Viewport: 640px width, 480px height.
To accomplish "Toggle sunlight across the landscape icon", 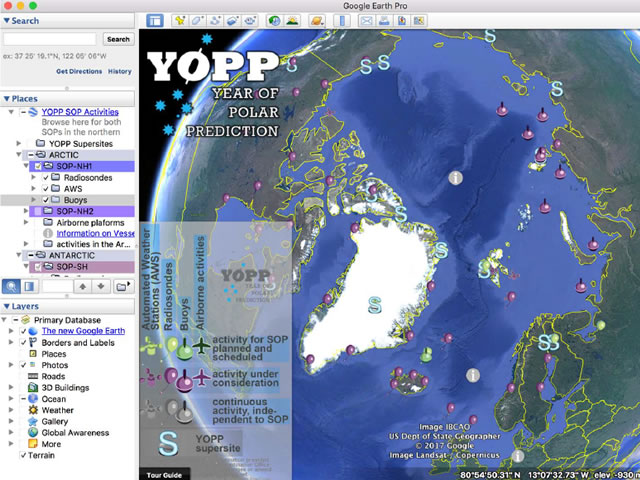I will pos(292,20).
